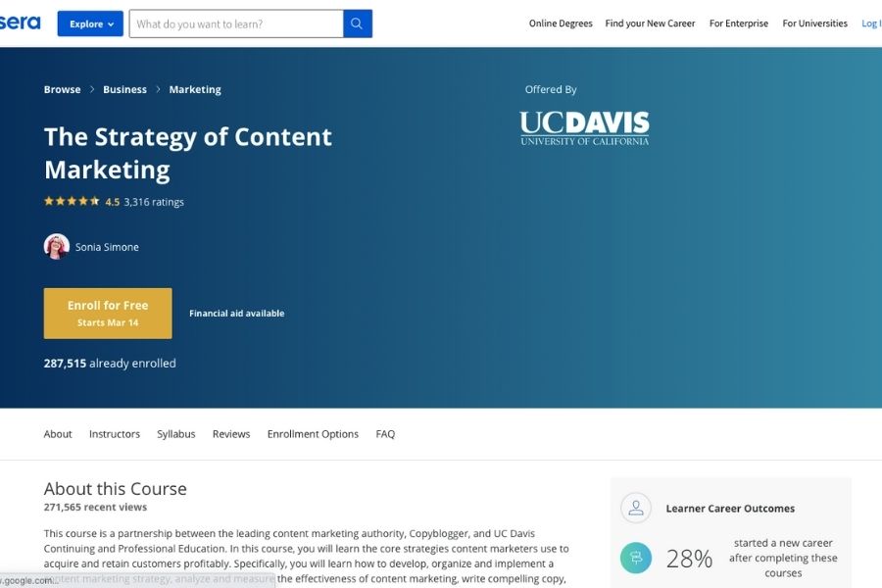Click the 4.5 rating value
This screenshot has width=882, height=588.
[113, 202]
